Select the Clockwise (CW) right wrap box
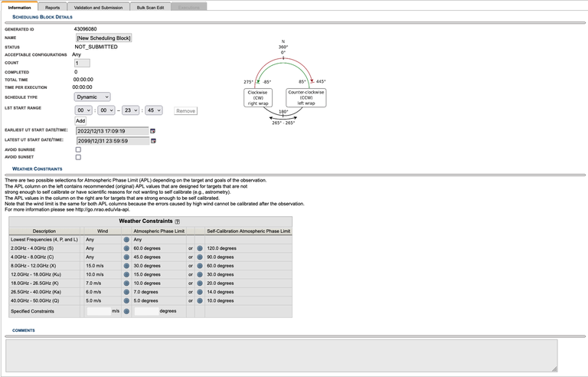Image resolution: width=588 pixels, height=377 pixels. 257,97
